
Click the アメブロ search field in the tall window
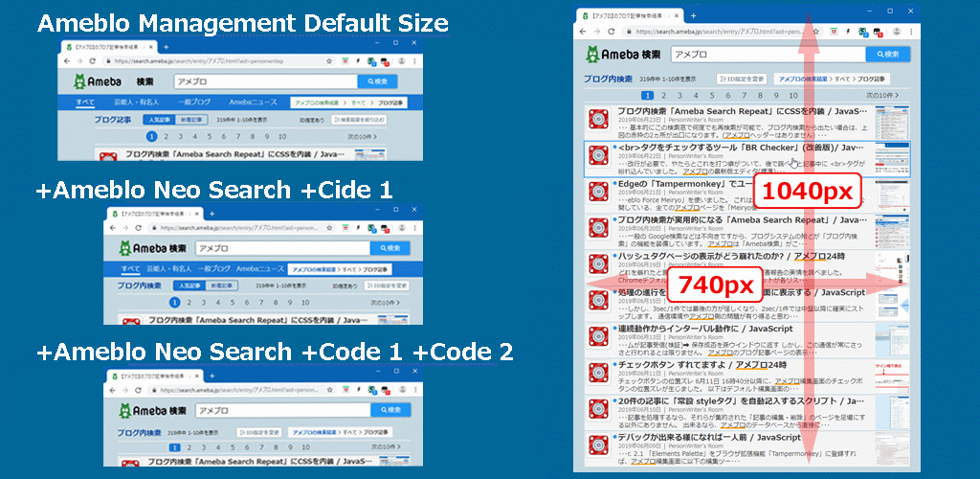pyautogui.click(x=768, y=55)
